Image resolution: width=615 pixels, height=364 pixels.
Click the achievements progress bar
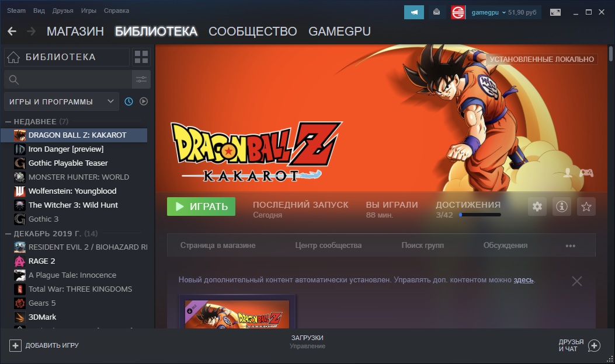coord(480,215)
